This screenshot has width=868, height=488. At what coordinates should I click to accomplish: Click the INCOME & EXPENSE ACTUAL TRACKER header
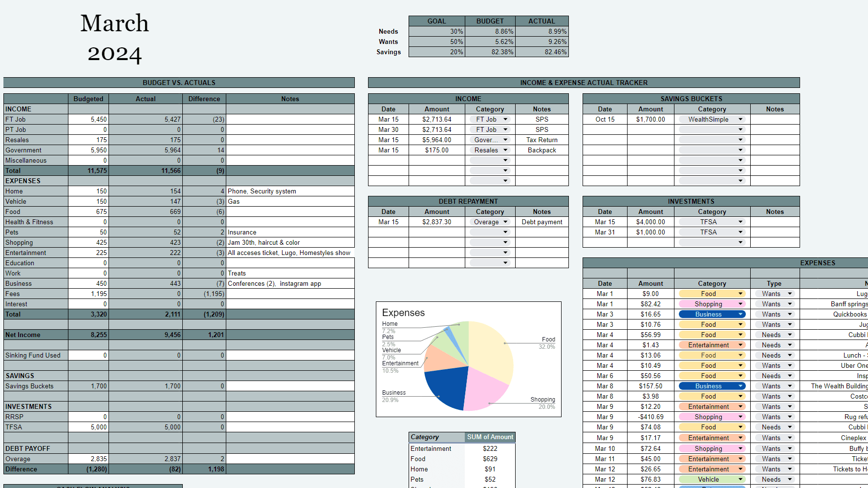pos(584,83)
